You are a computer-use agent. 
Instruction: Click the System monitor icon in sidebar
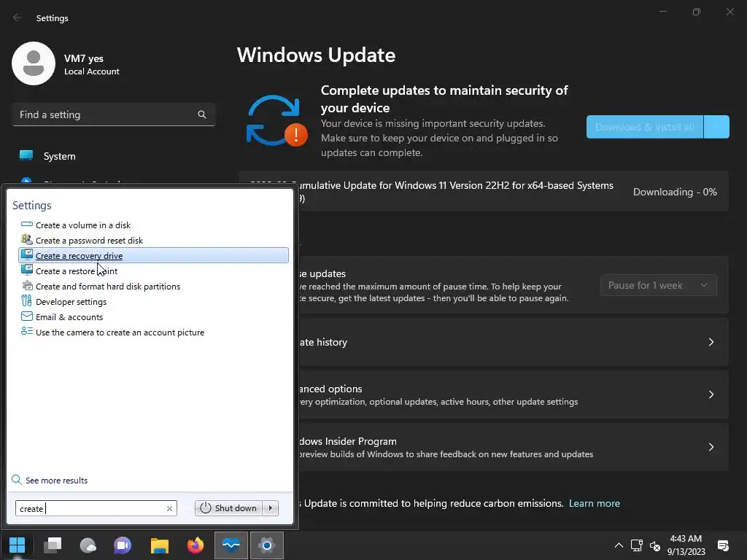click(x=26, y=155)
